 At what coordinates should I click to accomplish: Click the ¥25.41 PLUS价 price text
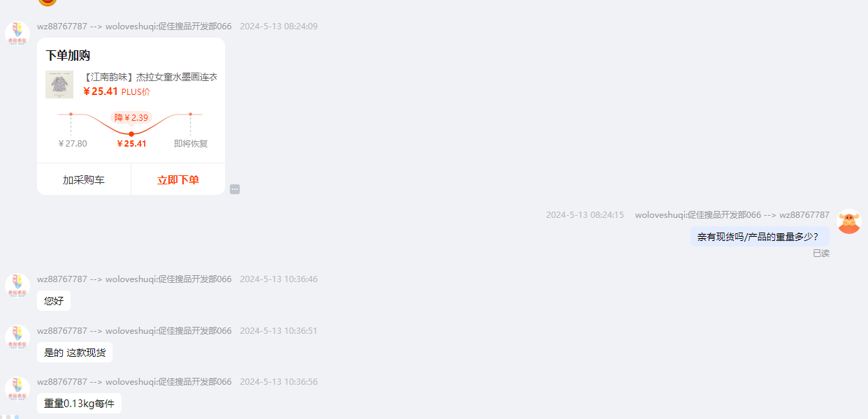117,91
